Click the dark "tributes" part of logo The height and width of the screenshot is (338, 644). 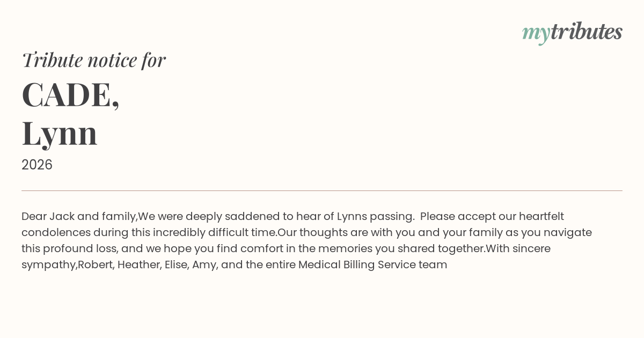(586, 32)
